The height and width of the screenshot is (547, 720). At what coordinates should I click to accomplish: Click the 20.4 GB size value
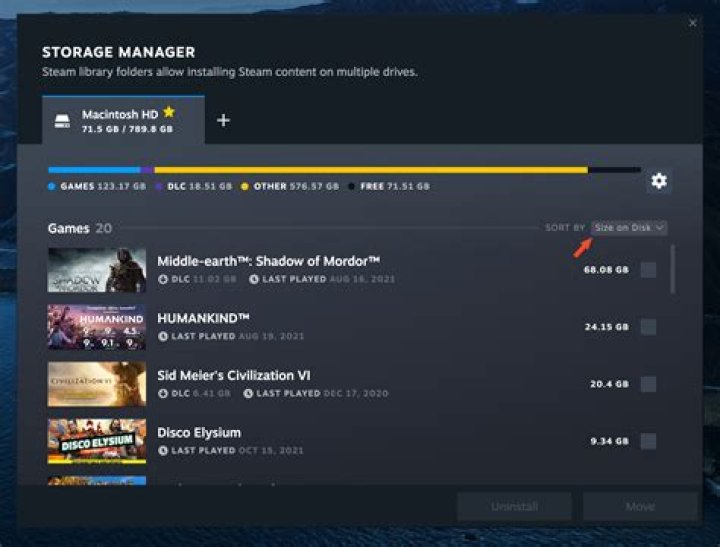pos(609,384)
